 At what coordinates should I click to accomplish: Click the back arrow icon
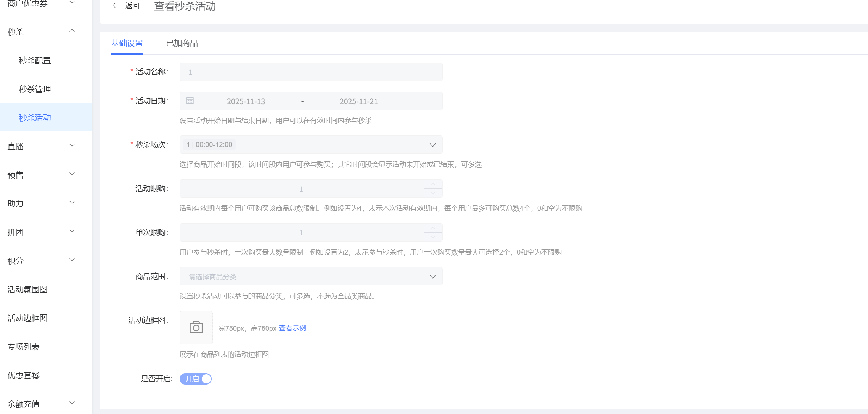point(114,6)
